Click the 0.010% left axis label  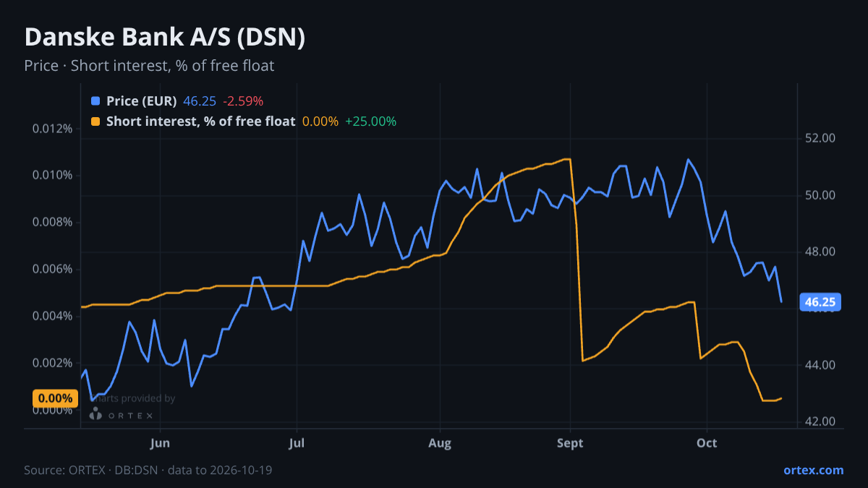(x=52, y=176)
